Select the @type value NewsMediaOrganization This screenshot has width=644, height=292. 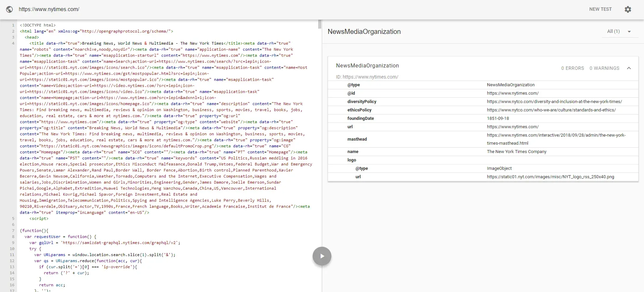pos(511,85)
